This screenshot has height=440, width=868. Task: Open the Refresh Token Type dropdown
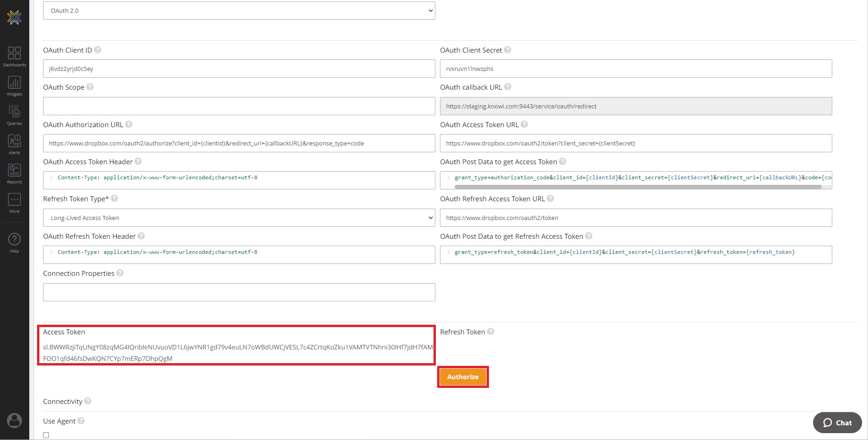[x=239, y=218]
